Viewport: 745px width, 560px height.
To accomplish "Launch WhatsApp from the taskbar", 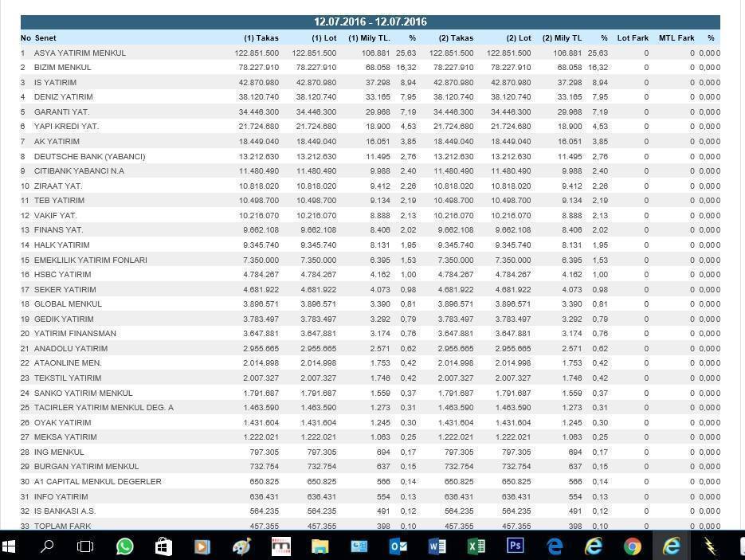I will pos(124,546).
